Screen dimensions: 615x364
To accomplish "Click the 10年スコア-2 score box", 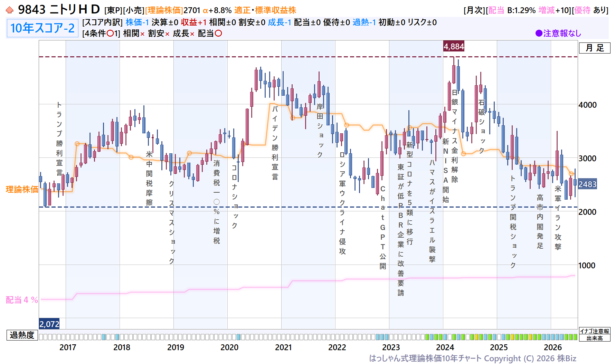I will click(x=42, y=28).
